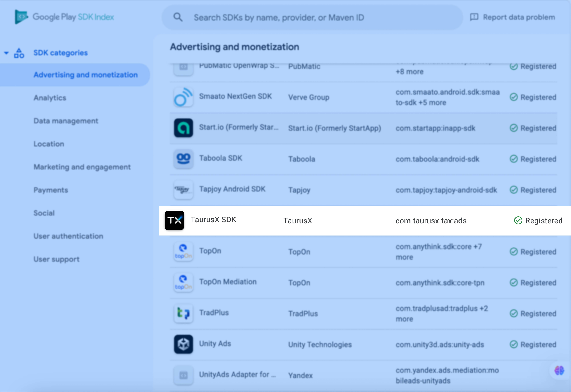This screenshot has width=571, height=392.
Task: Open the TaurusX SDK entry
Action: coord(213,220)
